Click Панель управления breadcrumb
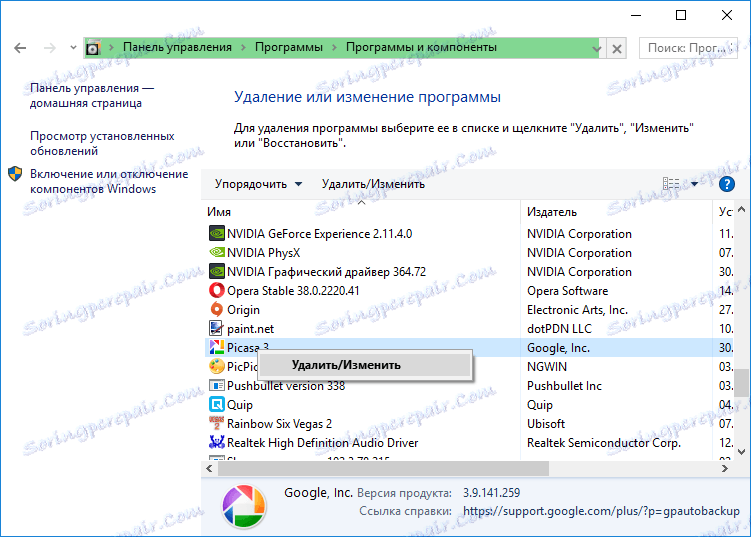 (177, 47)
